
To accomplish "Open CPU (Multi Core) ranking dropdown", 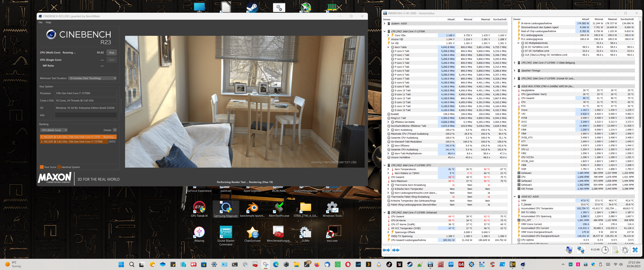I will [54, 130].
